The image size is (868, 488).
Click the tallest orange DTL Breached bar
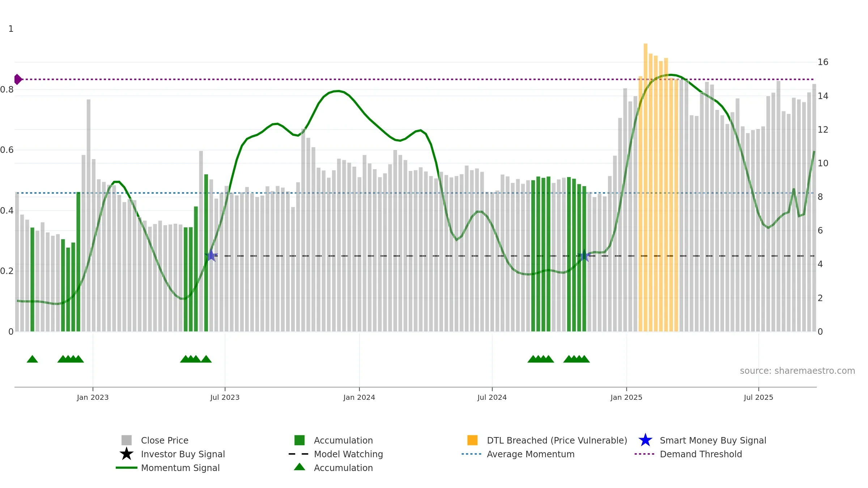(x=646, y=187)
